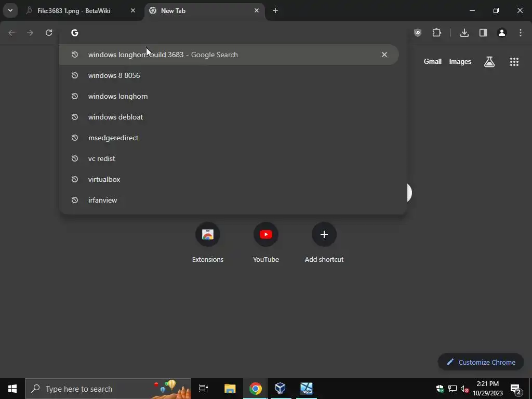Open the profile avatar icon
This screenshot has height=399, width=532.
502,33
